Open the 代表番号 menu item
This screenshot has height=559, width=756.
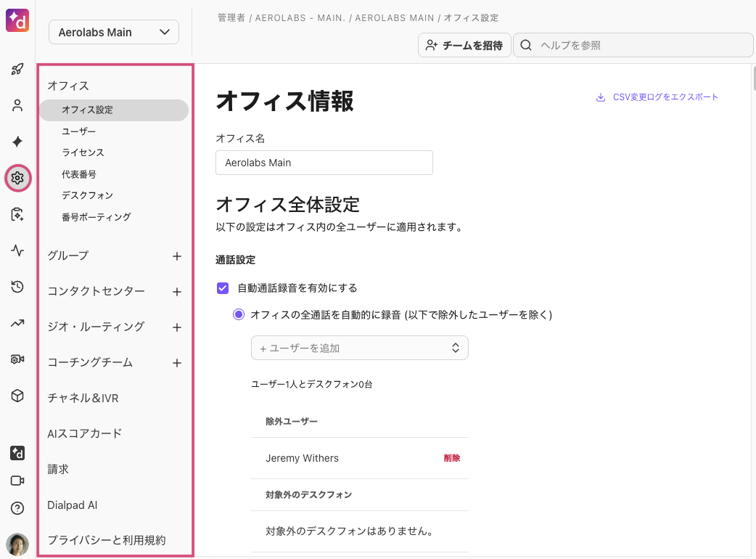pos(79,174)
